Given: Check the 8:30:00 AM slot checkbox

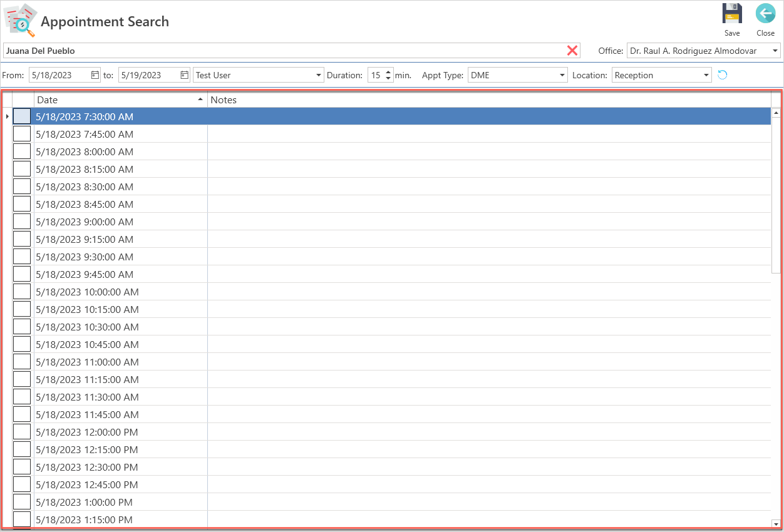Looking at the screenshot, I should coord(22,187).
